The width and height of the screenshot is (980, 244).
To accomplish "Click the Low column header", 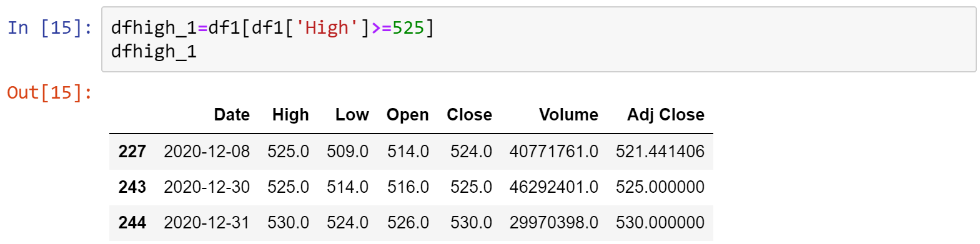I will click(352, 115).
